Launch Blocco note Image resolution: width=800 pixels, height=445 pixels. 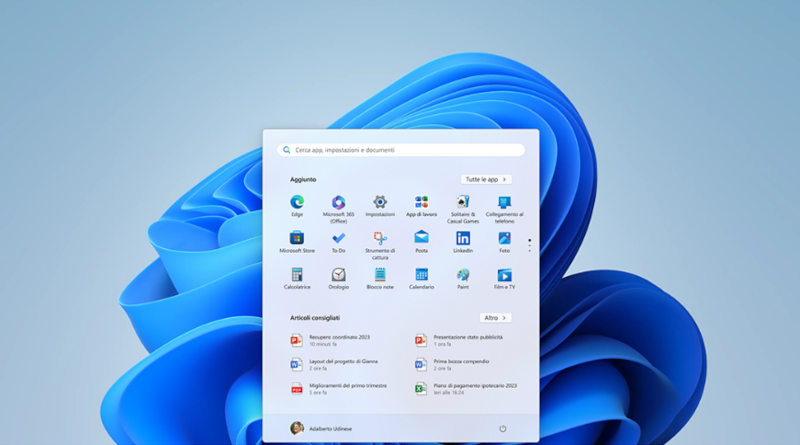(x=380, y=278)
